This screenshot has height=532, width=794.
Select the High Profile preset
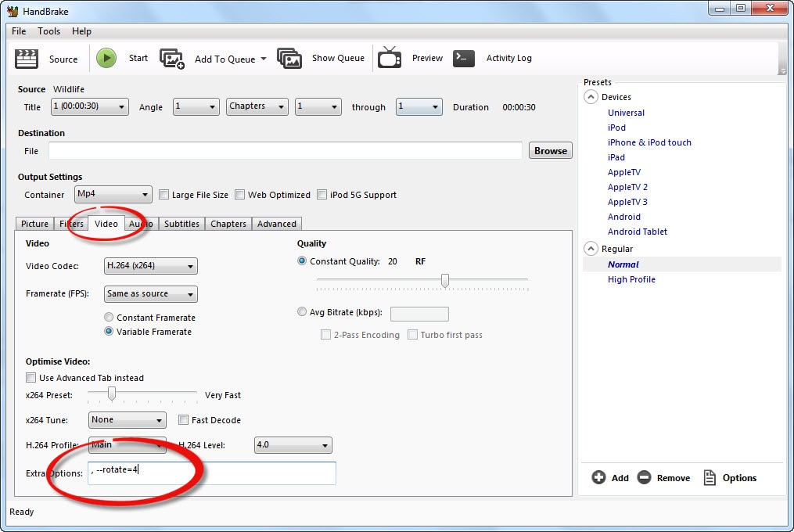tap(631, 279)
